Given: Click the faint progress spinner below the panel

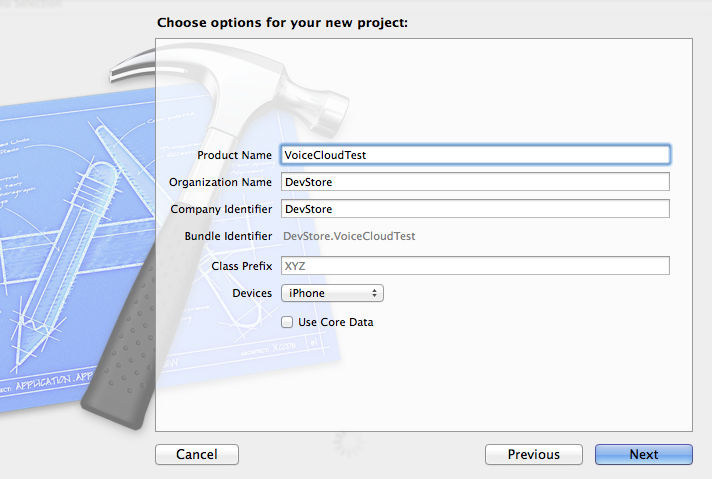Looking at the screenshot, I should (348, 442).
